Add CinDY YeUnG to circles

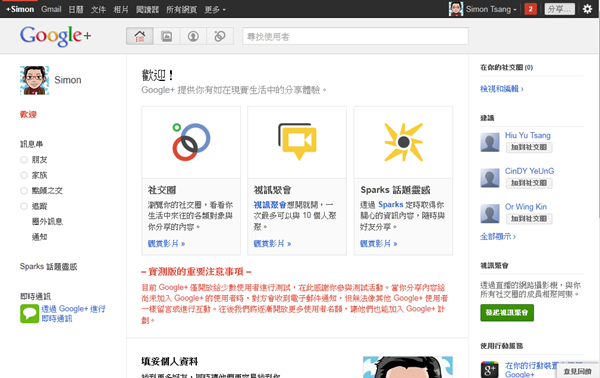click(x=529, y=183)
